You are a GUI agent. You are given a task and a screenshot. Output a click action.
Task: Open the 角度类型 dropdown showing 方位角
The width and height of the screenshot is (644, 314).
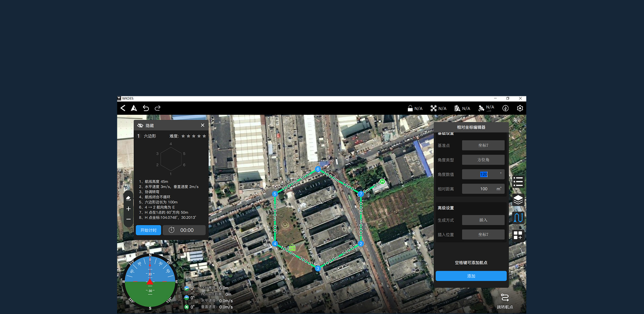coord(483,160)
